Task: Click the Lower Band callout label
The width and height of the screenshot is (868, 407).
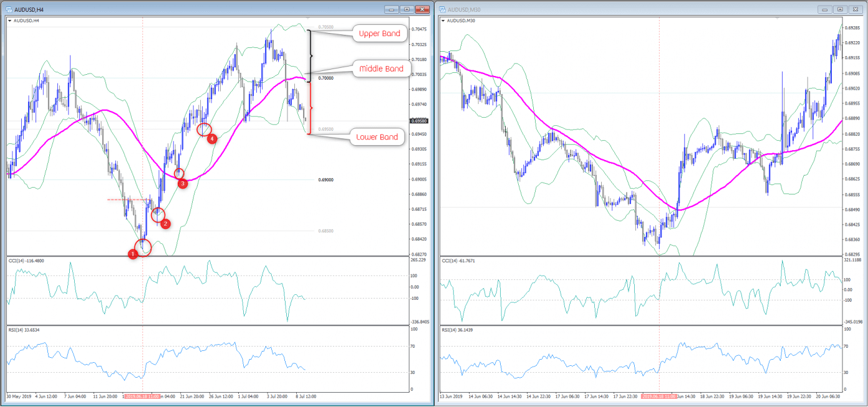Action: pyautogui.click(x=377, y=137)
